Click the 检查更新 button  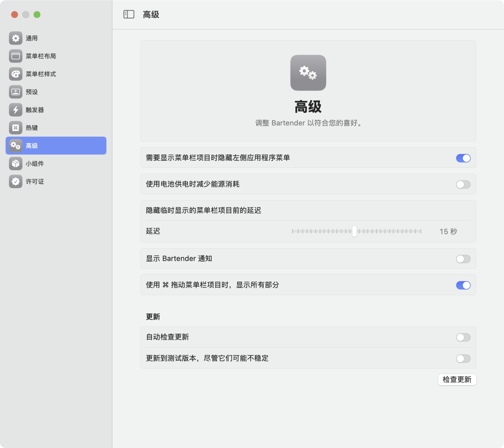pyautogui.click(x=457, y=380)
